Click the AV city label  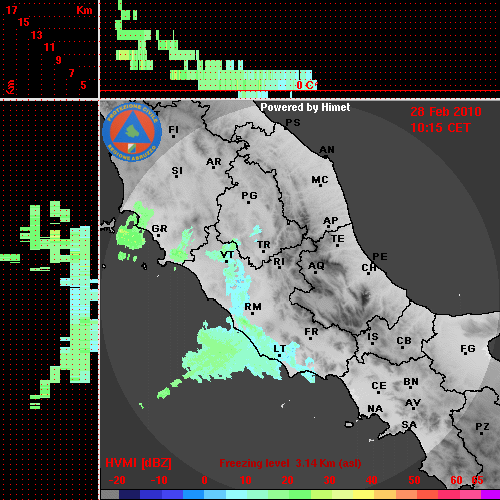click(413, 403)
